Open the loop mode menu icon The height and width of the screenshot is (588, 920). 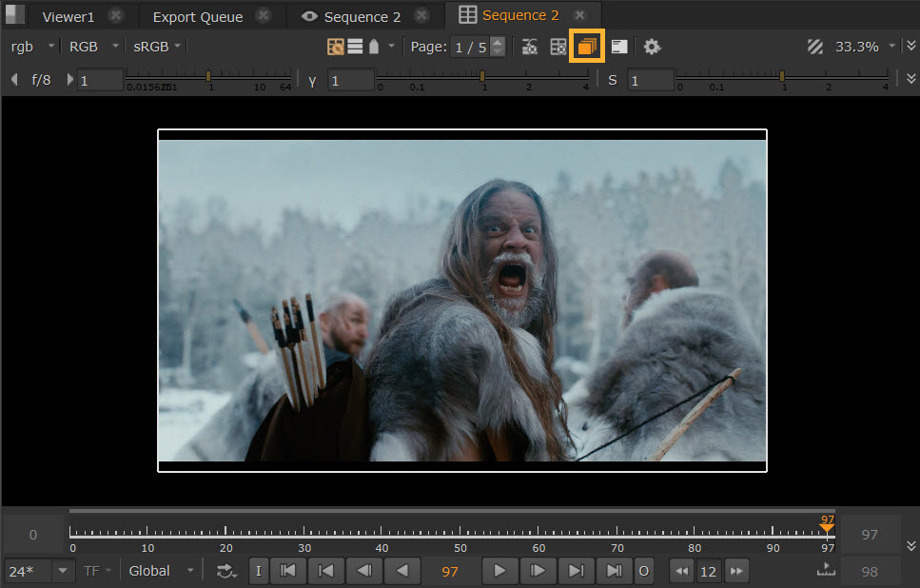tap(226, 571)
